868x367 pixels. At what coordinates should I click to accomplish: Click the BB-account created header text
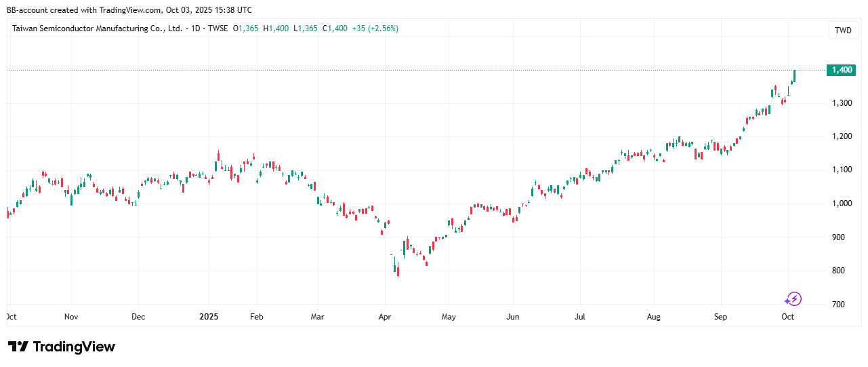(x=129, y=10)
